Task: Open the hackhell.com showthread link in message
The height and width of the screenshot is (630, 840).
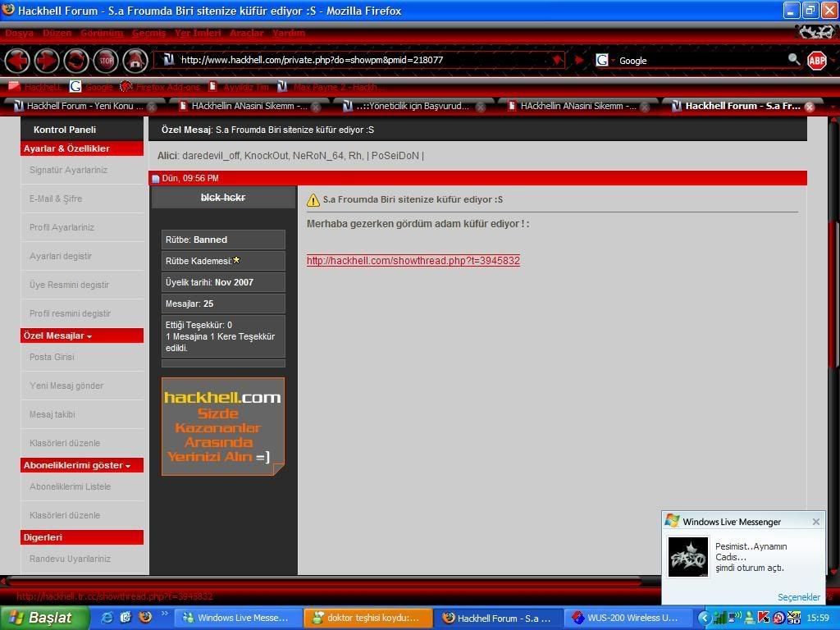Action: point(413,261)
